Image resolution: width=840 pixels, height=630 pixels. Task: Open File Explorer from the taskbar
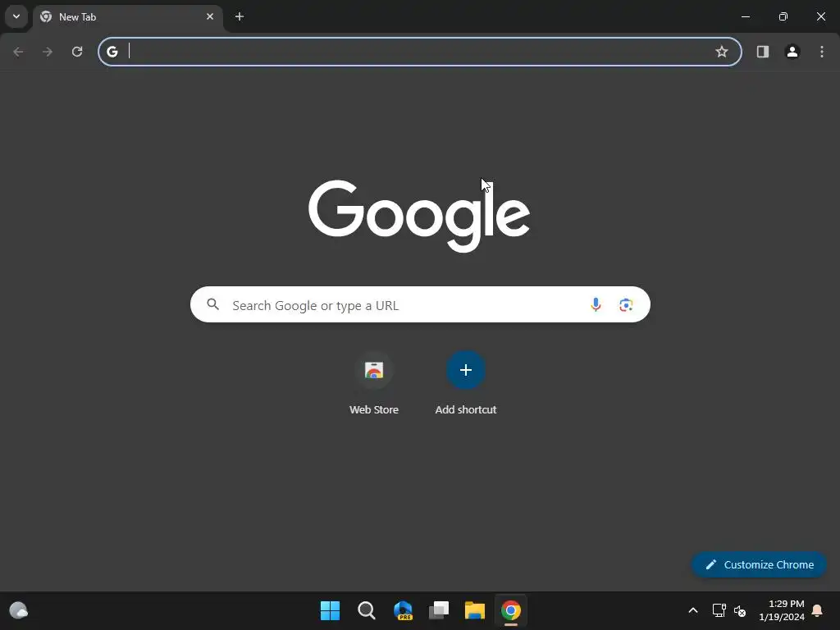(475, 610)
